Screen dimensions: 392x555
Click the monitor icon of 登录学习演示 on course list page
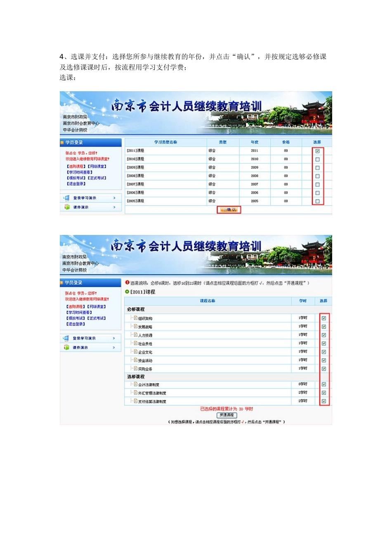pos(66,338)
